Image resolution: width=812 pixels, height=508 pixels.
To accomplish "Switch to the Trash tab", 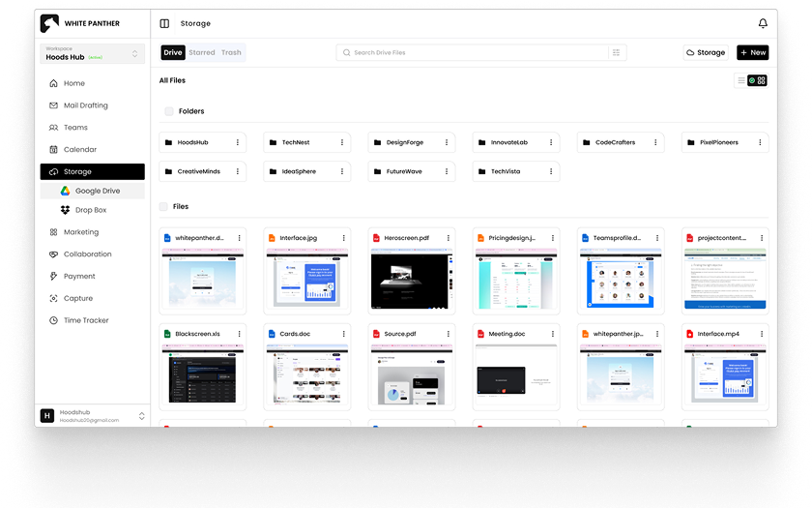I will point(231,52).
